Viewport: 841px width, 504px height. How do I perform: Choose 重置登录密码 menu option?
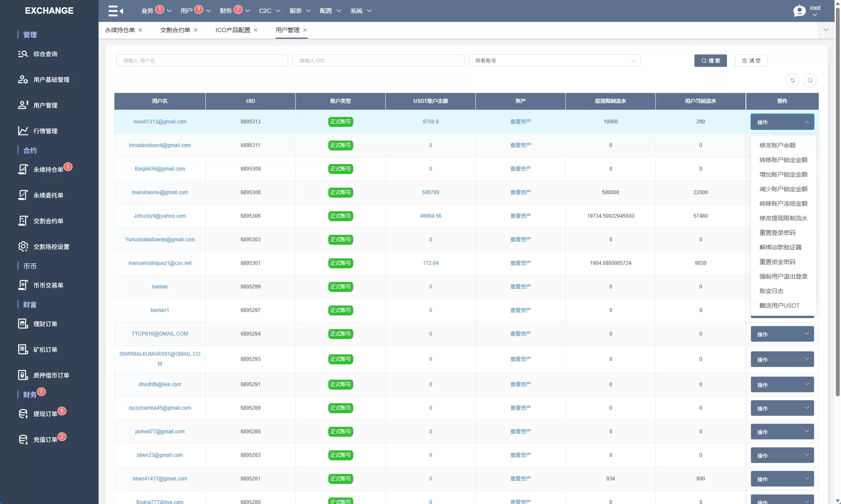tap(777, 233)
